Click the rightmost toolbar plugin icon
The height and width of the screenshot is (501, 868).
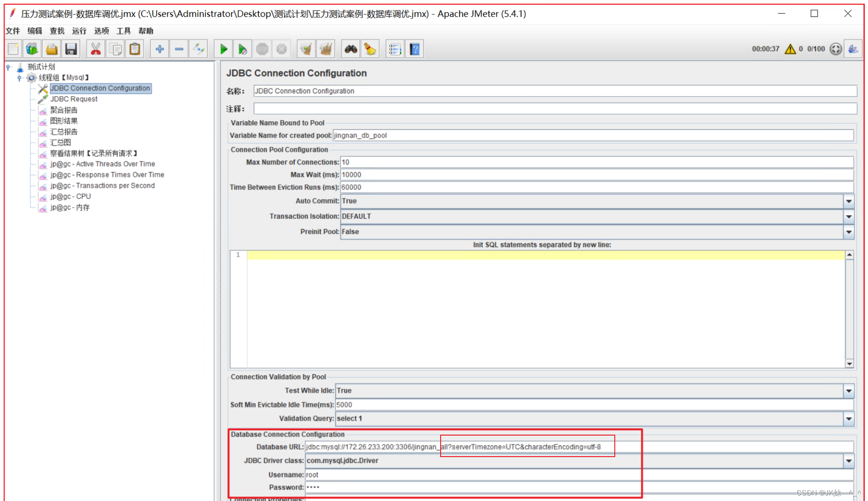point(853,49)
